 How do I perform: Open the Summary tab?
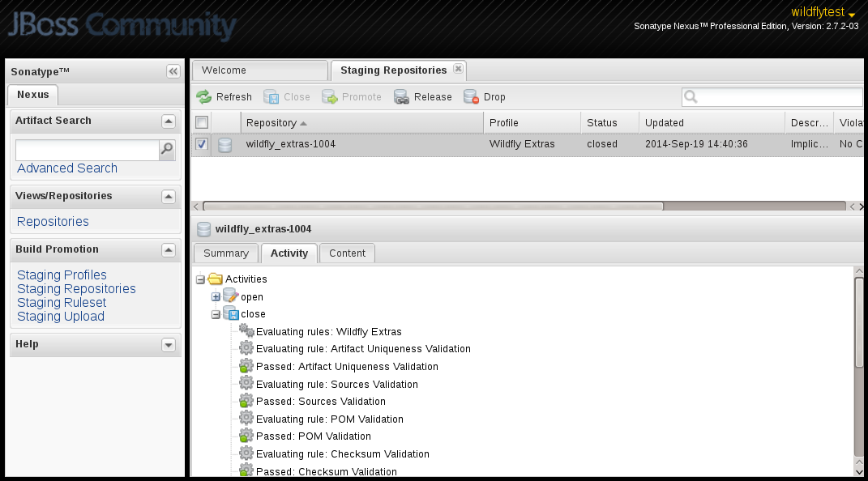(226, 253)
